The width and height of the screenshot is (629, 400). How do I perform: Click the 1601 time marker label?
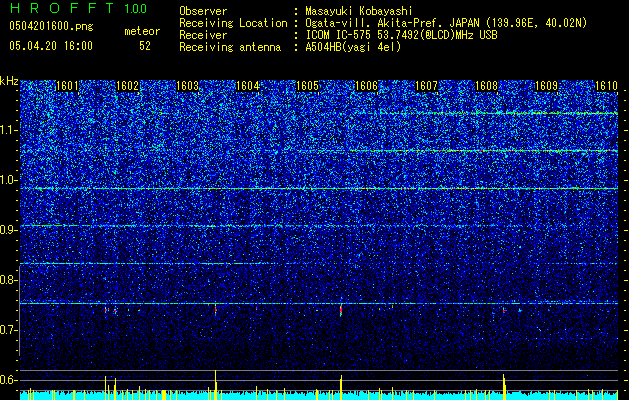(67, 86)
